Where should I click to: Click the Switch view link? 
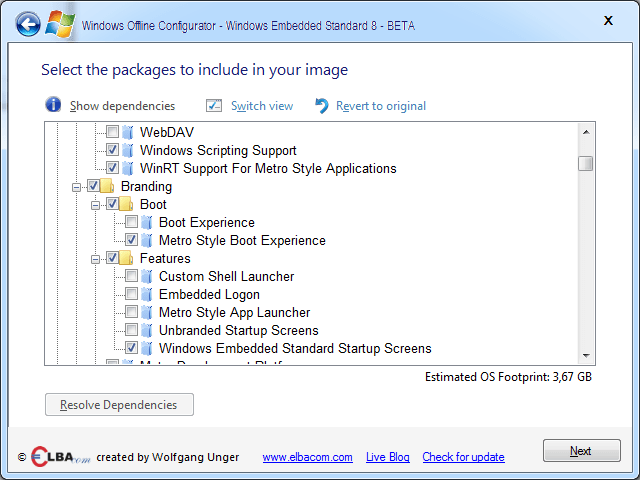tap(262, 106)
